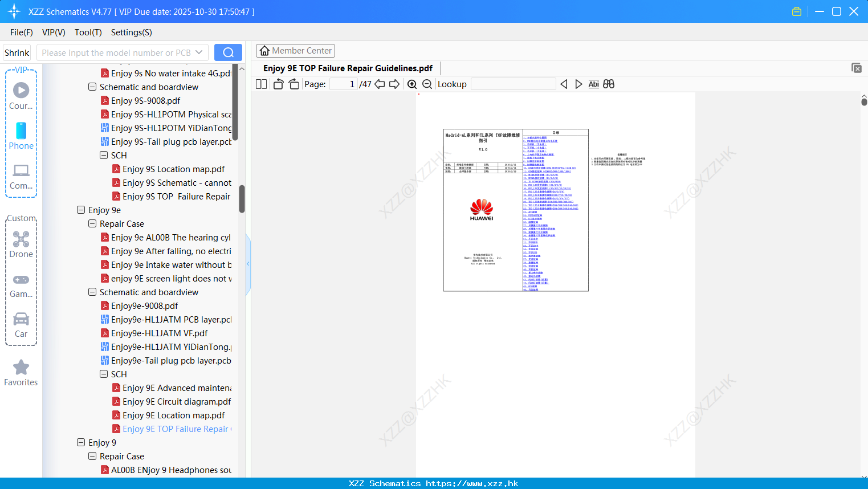Select the Computer category icon
Screen dimensions: 868x489
[21, 176]
